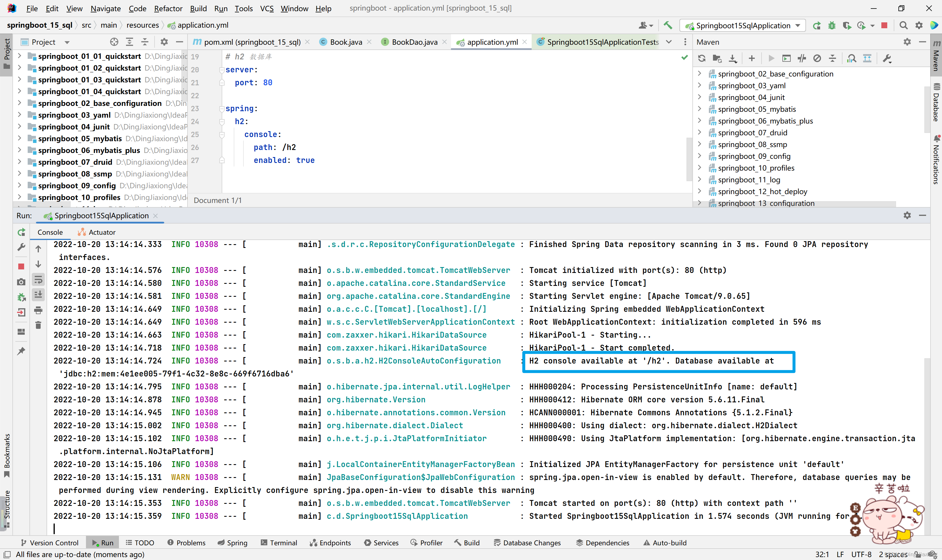Open Services tool window button
942x560 pixels.
point(382,543)
